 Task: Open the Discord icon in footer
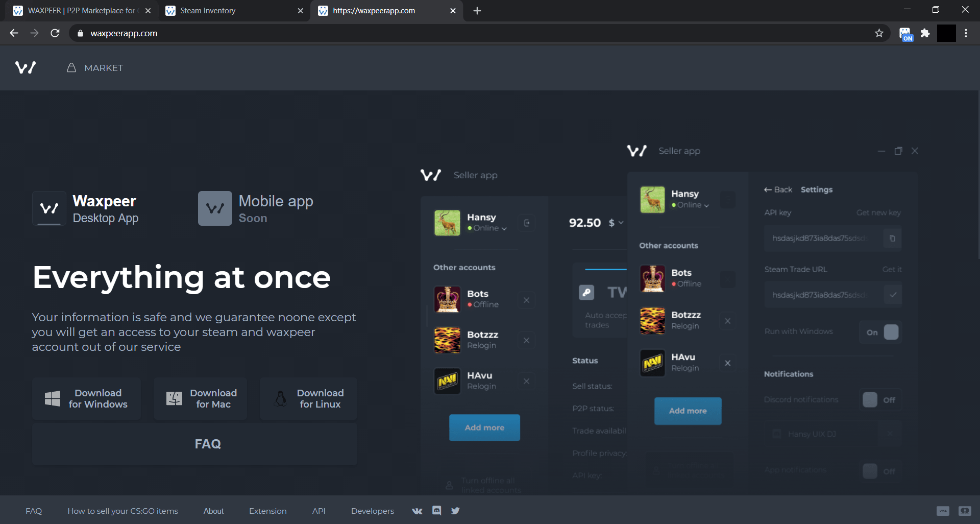coord(437,510)
